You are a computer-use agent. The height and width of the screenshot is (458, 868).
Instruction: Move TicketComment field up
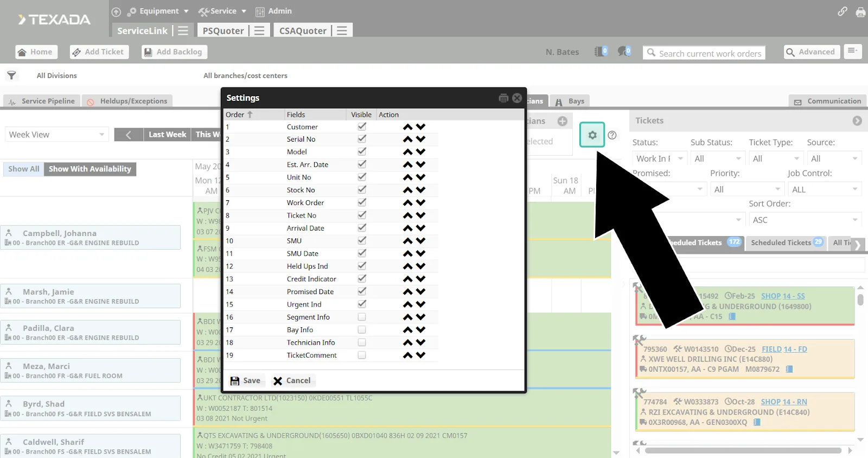point(407,355)
